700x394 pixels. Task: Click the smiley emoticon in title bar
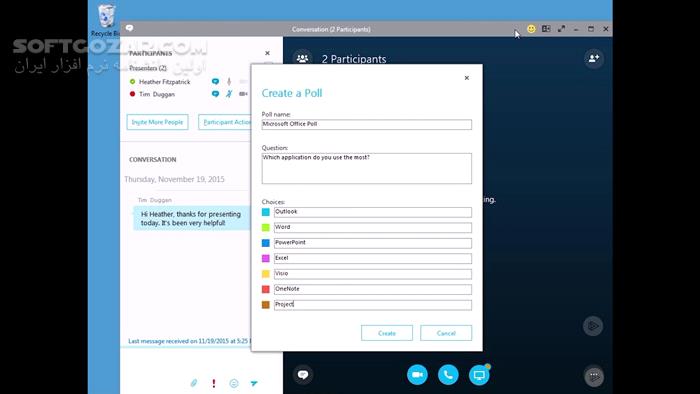pos(531,29)
